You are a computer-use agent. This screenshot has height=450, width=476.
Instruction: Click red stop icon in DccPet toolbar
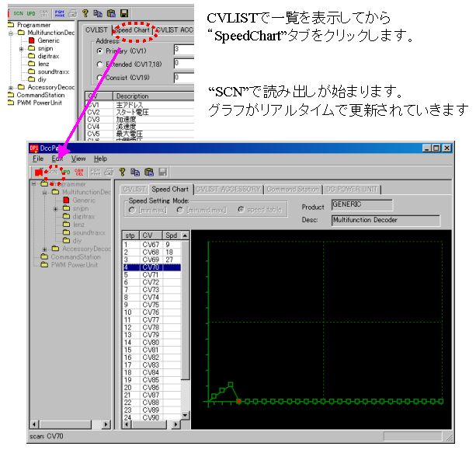click(39, 173)
